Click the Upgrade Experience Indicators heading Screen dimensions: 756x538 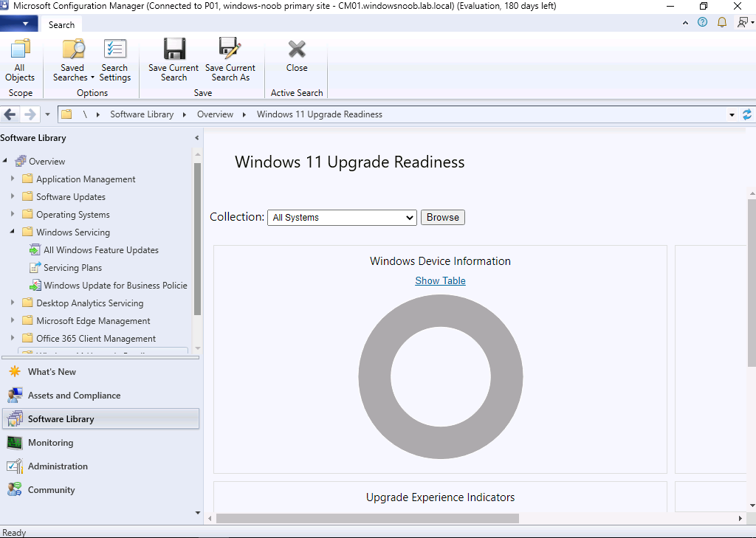440,497
